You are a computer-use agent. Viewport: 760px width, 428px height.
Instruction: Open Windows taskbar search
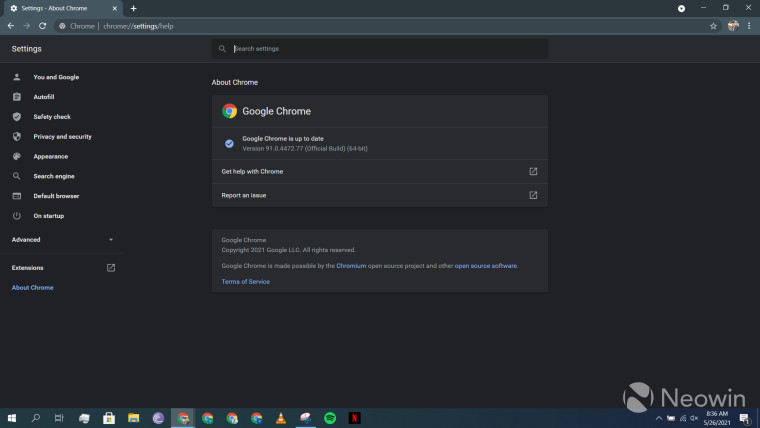35,418
